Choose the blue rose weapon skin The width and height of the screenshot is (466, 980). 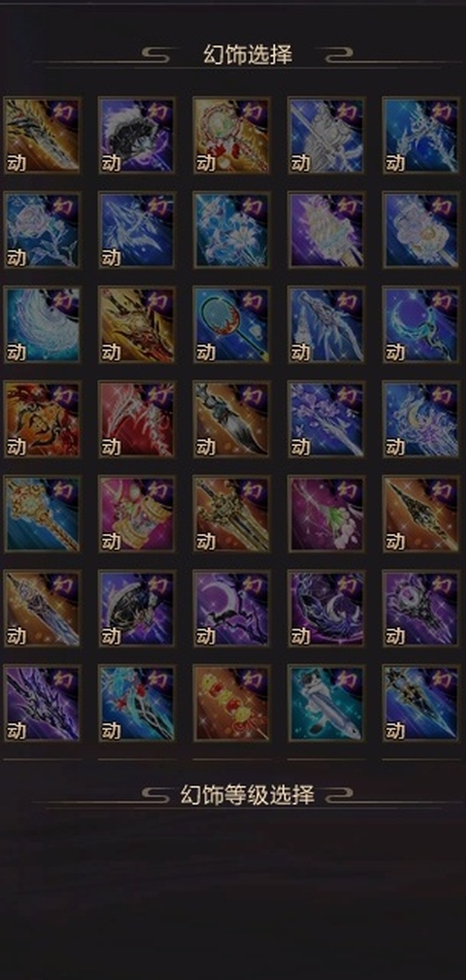(42, 230)
